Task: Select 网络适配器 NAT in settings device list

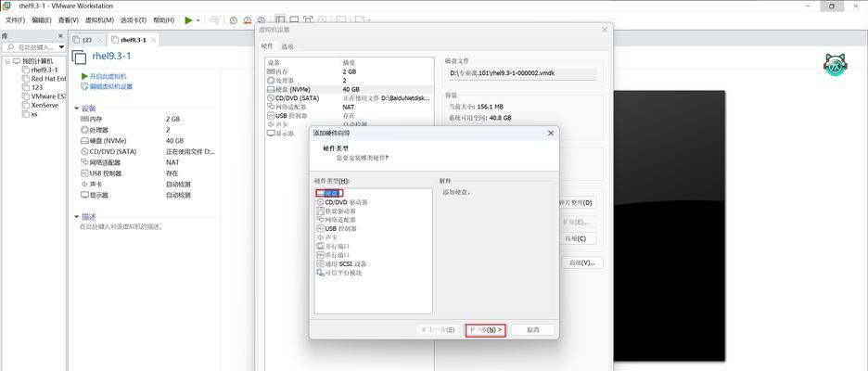Action: [x=350, y=107]
